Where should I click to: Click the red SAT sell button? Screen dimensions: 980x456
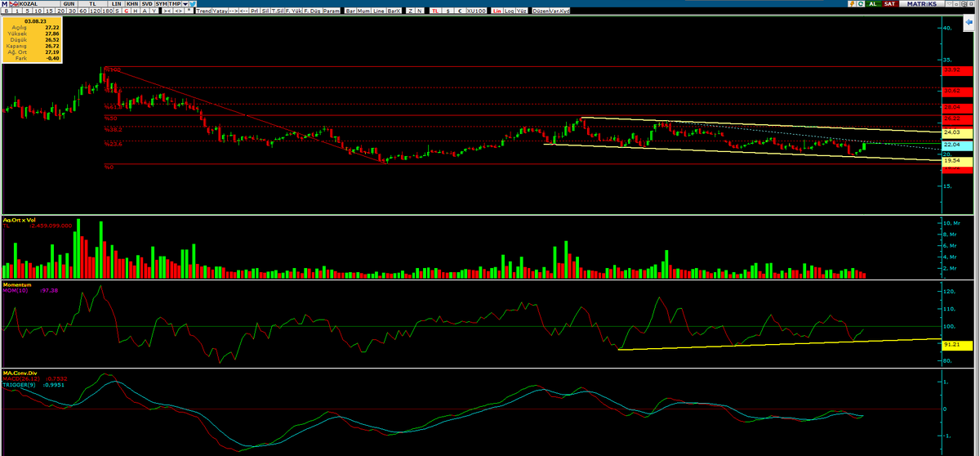(890, 4)
